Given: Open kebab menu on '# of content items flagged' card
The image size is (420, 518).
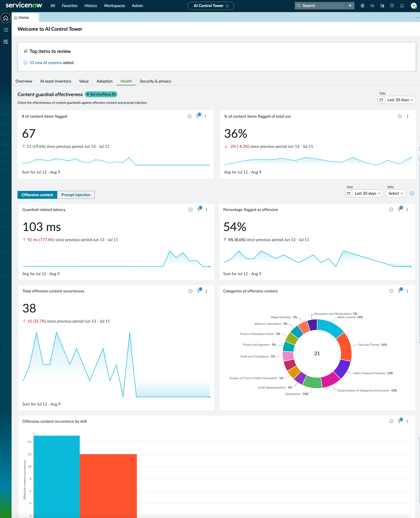Looking at the screenshot, I should coord(205,116).
